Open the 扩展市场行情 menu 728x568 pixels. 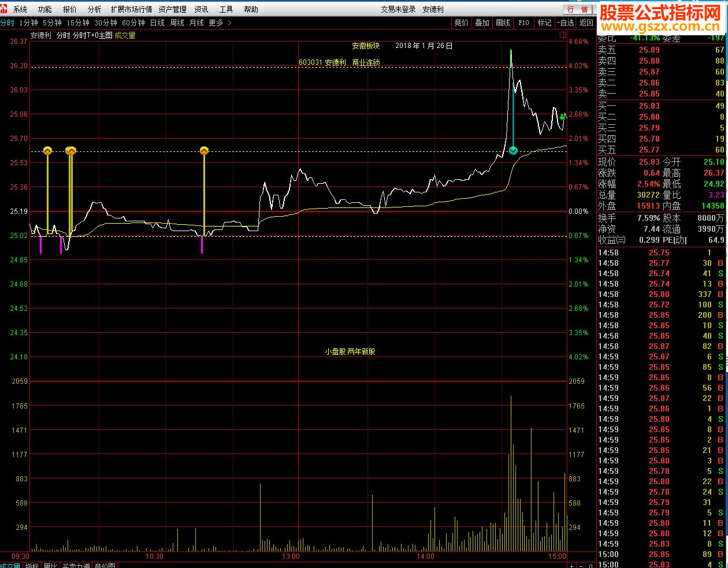pyautogui.click(x=132, y=9)
